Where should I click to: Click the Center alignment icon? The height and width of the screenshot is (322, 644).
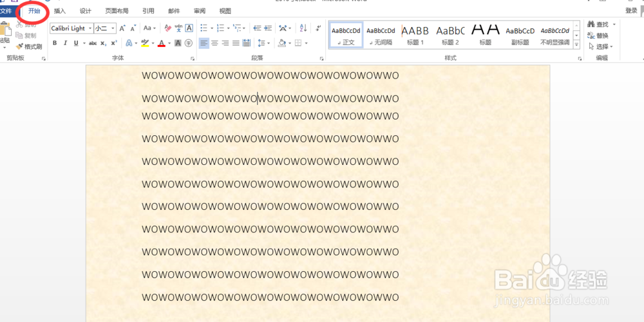click(214, 43)
